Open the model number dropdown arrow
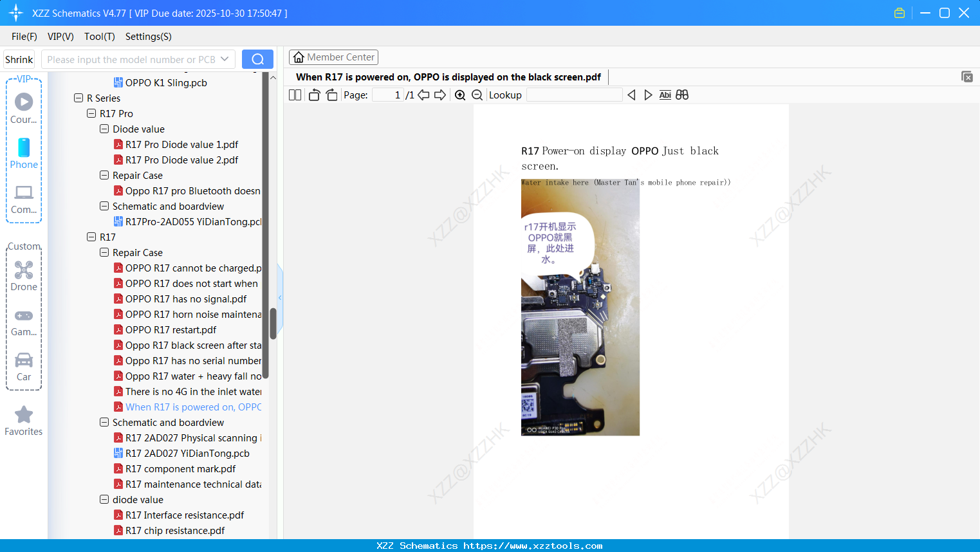The width and height of the screenshot is (980, 552). click(225, 59)
